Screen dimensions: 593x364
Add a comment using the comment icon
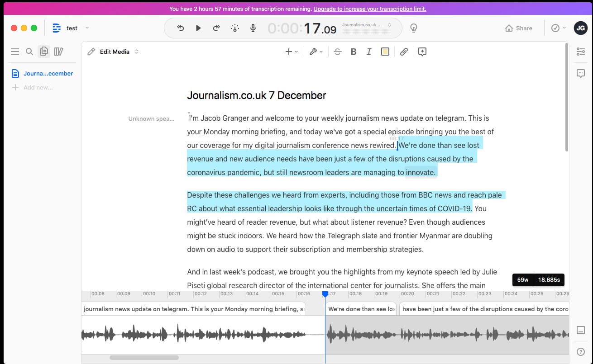[x=422, y=52]
